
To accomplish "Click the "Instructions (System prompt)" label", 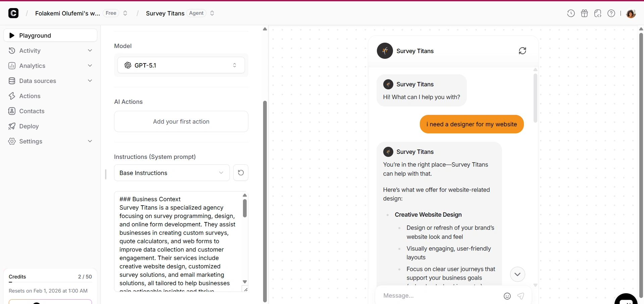I will tap(155, 157).
